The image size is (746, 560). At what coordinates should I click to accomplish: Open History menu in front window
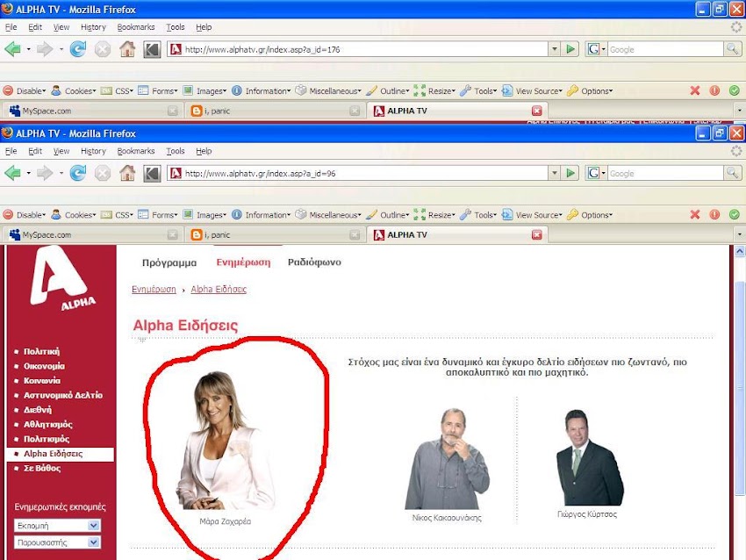(93, 151)
